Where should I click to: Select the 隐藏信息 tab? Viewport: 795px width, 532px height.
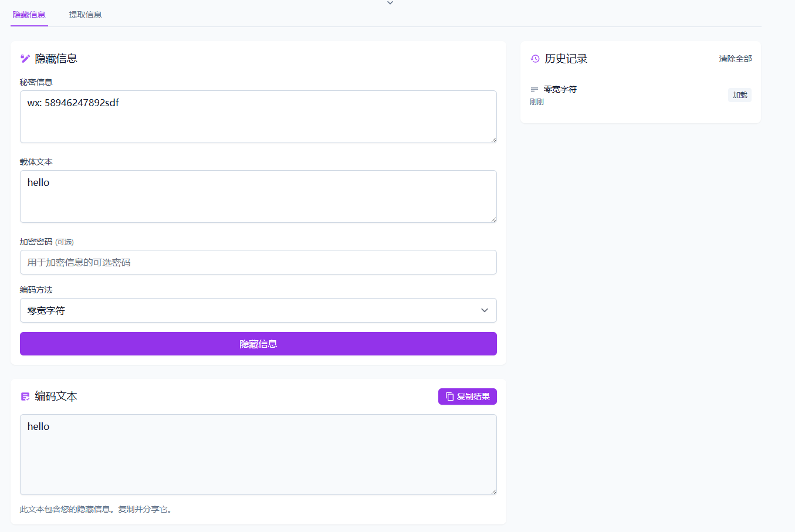(29, 15)
